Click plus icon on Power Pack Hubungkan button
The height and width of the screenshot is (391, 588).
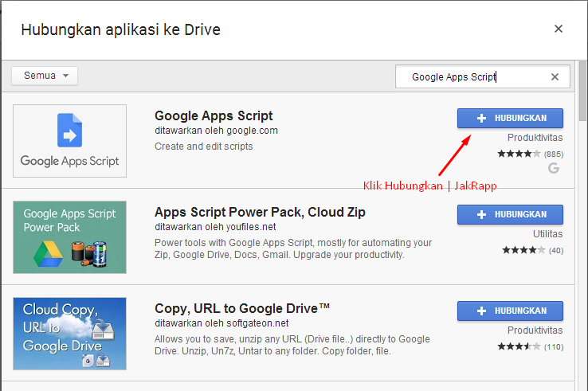click(481, 214)
